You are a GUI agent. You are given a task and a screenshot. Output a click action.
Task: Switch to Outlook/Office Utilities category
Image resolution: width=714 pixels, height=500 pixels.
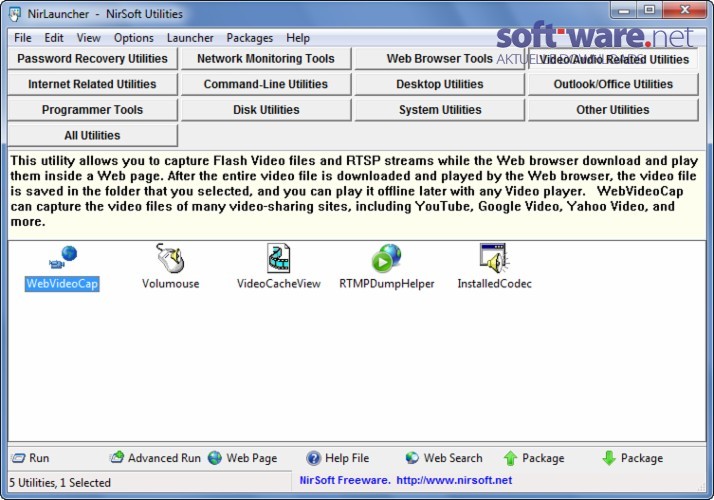[613, 84]
